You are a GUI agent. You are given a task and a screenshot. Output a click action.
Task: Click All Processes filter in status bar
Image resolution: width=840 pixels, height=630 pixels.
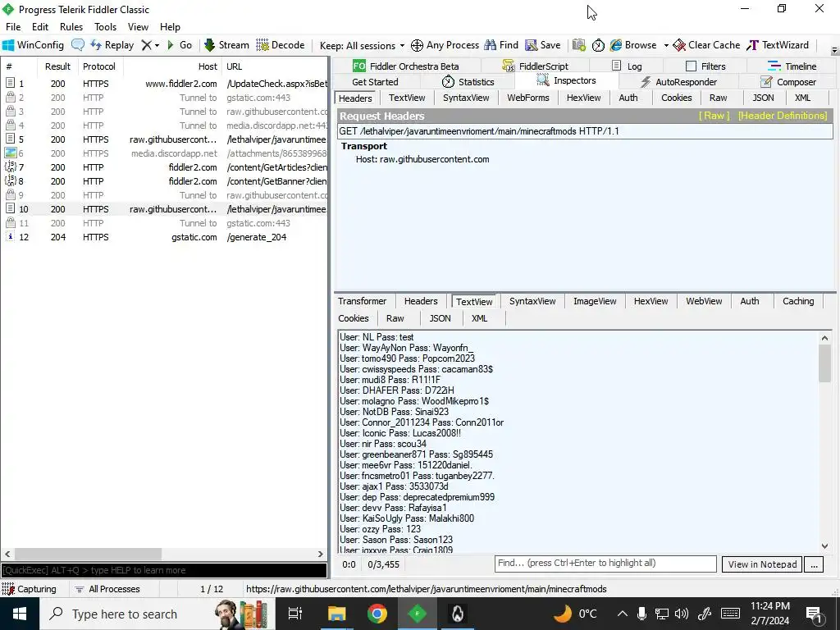pyautogui.click(x=107, y=589)
